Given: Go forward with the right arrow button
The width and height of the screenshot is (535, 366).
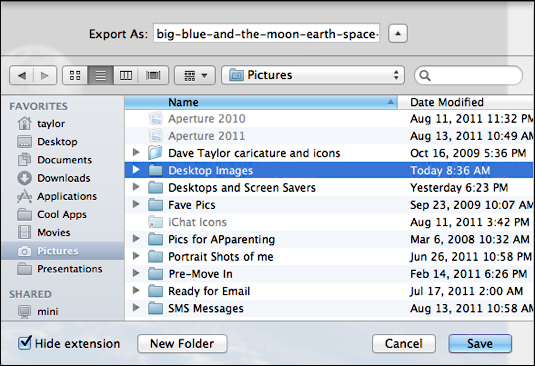Looking at the screenshot, I should coord(45,75).
